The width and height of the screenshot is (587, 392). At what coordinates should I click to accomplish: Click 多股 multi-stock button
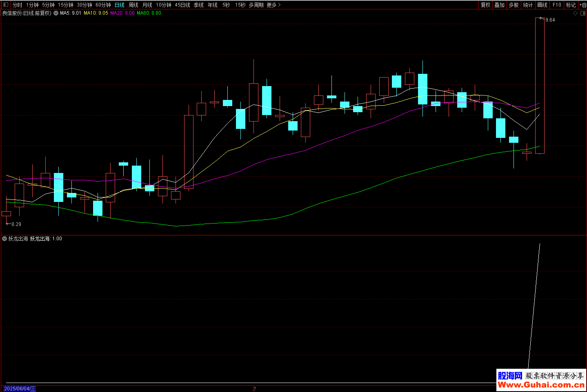click(x=514, y=5)
